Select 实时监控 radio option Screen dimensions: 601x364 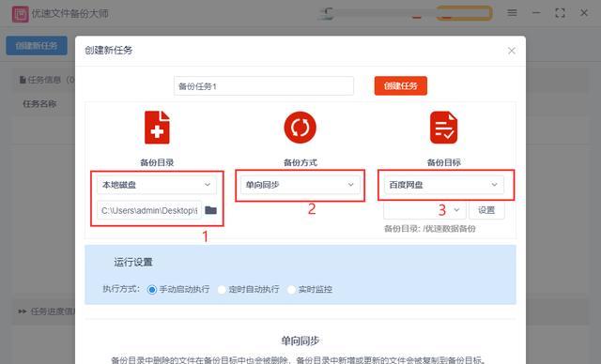[291, 289]
